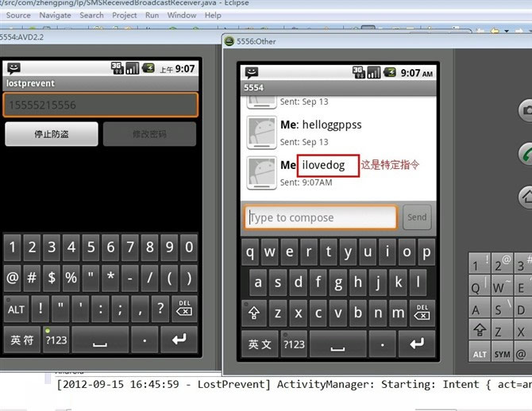Tap the signal strength icon in 5556 emulator

[374, 72]
